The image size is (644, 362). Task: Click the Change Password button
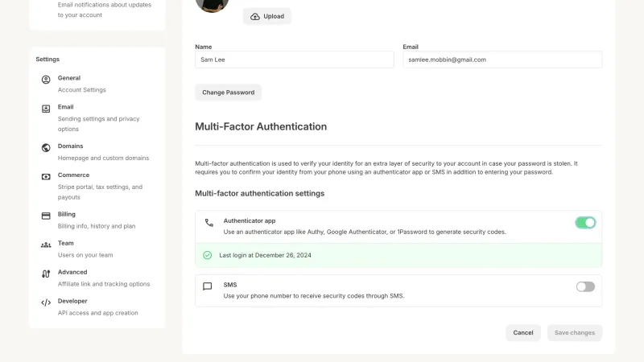tap(229, 93)
